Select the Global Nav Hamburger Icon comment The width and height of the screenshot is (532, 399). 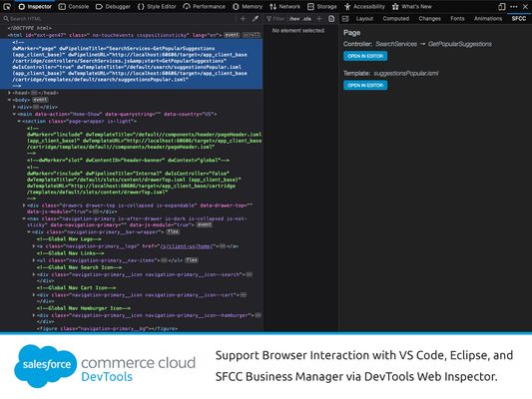tap(84, 308)
